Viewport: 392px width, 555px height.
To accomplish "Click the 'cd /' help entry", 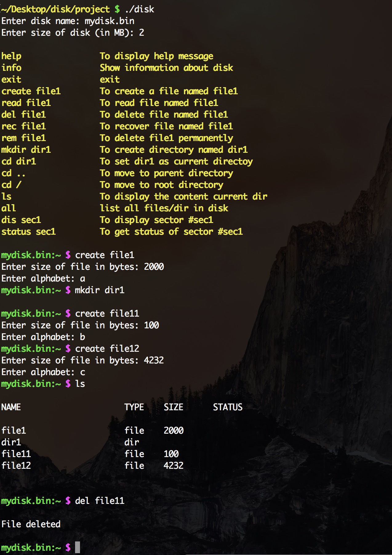I will click(11, 185).
